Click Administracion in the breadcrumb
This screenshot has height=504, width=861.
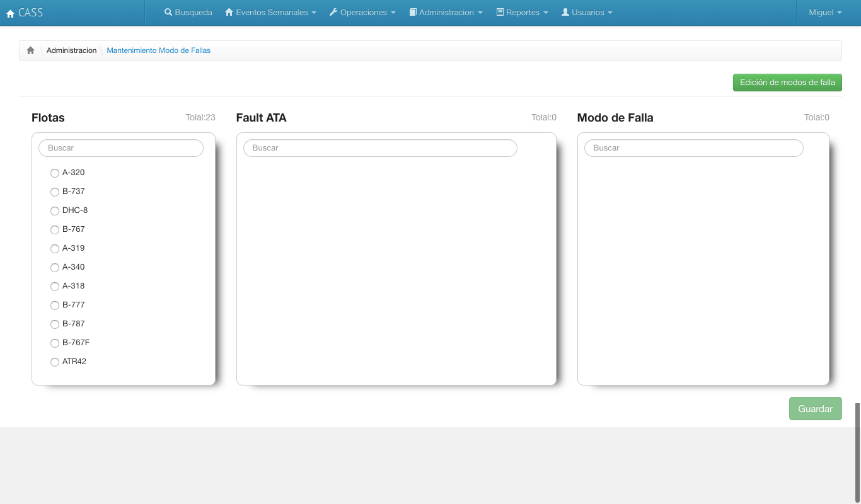[x=72, y=50]
